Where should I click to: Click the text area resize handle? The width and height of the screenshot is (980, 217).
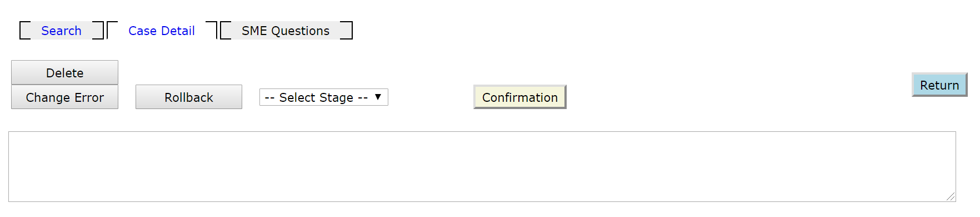pyautogui.click(x=951, y=196)
